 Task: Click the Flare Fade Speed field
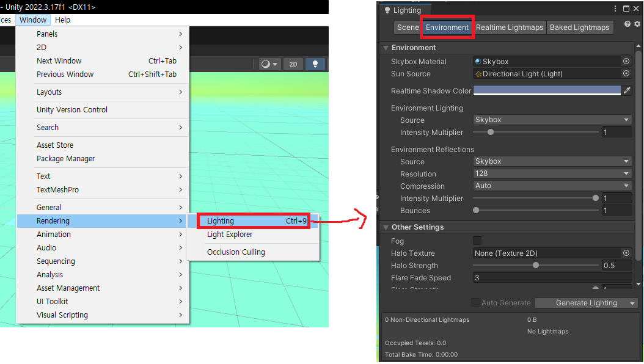pos(552,278)
